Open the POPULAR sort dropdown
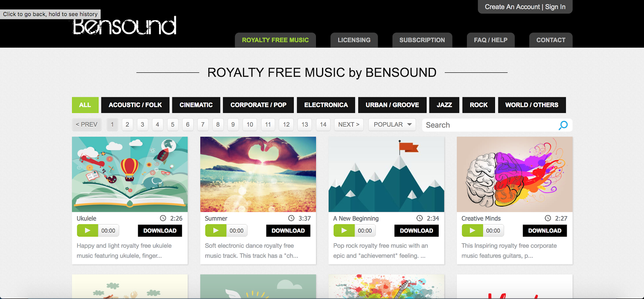644x299 pixels. click(392, 125)
